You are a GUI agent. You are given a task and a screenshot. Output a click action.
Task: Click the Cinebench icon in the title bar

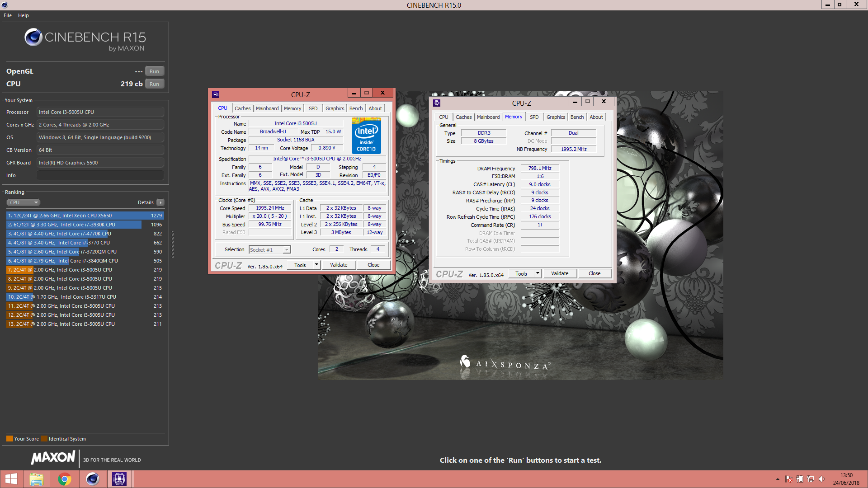coord(5,5)
